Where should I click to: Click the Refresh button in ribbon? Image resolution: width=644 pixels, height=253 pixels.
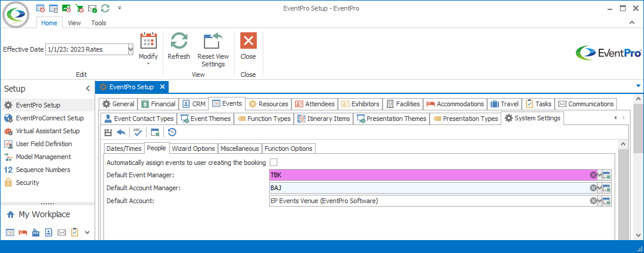pos(179,46)
